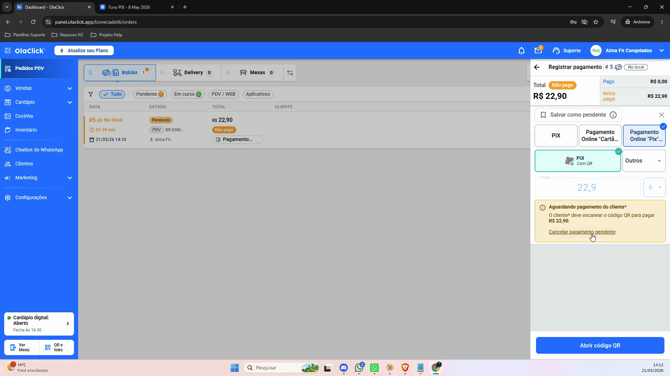Click Cancelar pagamento pendente link
This screenshot has height=376, width=670.
[x=582, y=232]
